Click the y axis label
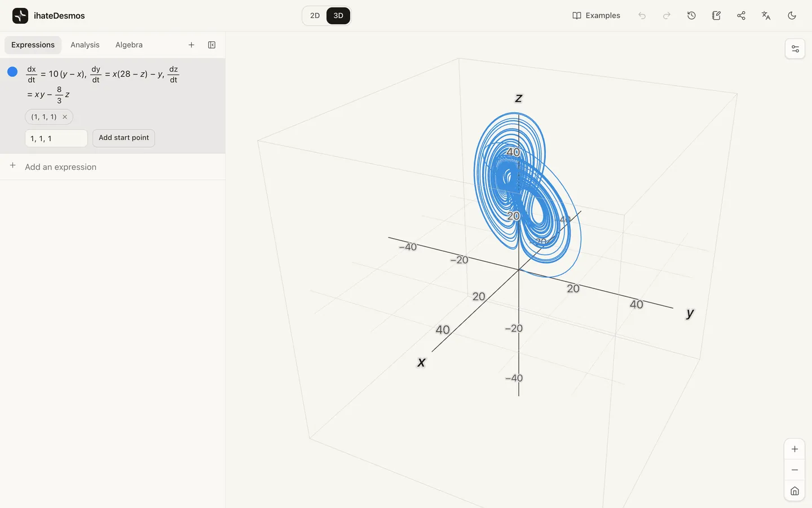 coord(690,313)
